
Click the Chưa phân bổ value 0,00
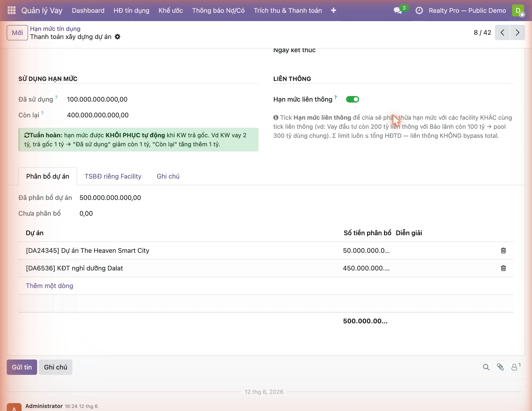coord(86,214)
